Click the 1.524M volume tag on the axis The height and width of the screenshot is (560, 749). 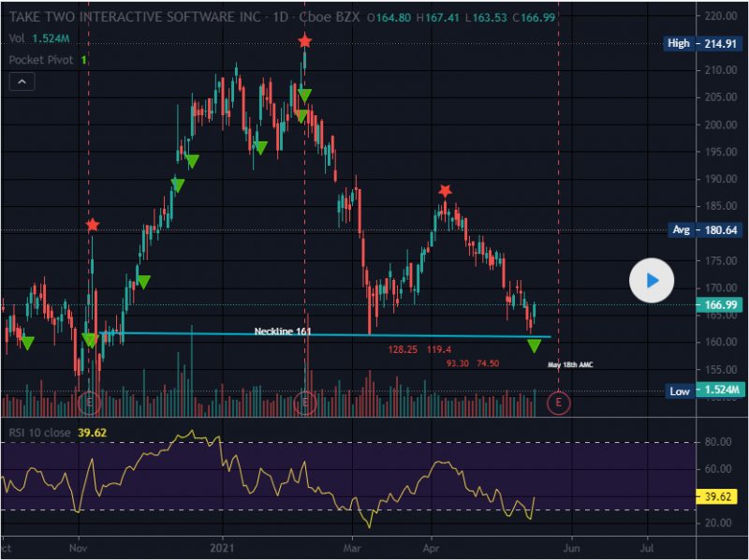(720, 390)
